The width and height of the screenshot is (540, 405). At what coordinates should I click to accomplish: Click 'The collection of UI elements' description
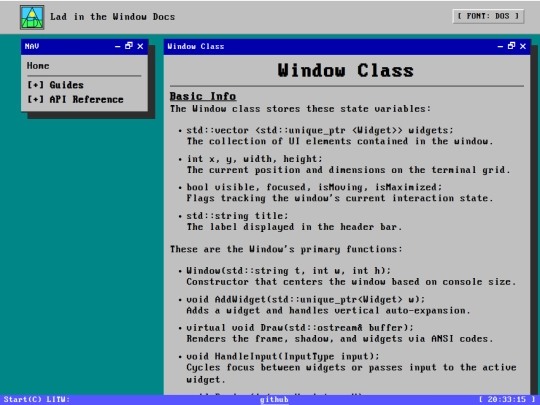point(340,141)
